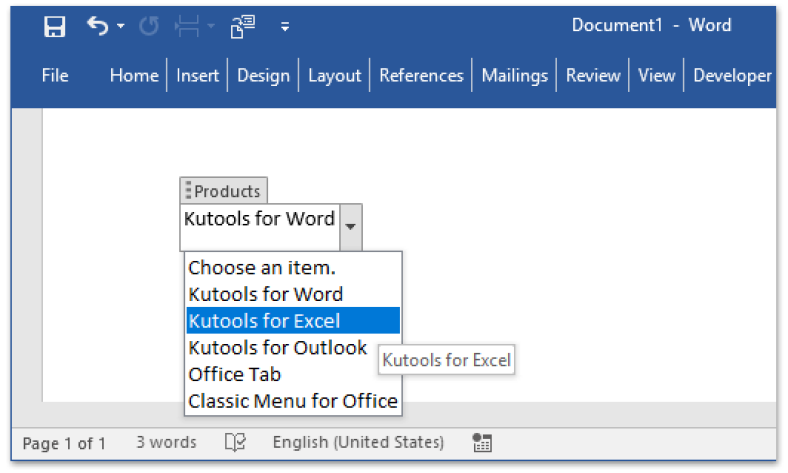Click the Save icon in Quick Access Toolbar
Image resolution: width=788 pixels, height=473 pixels.
pyautogui.click(x=55, y=26)
